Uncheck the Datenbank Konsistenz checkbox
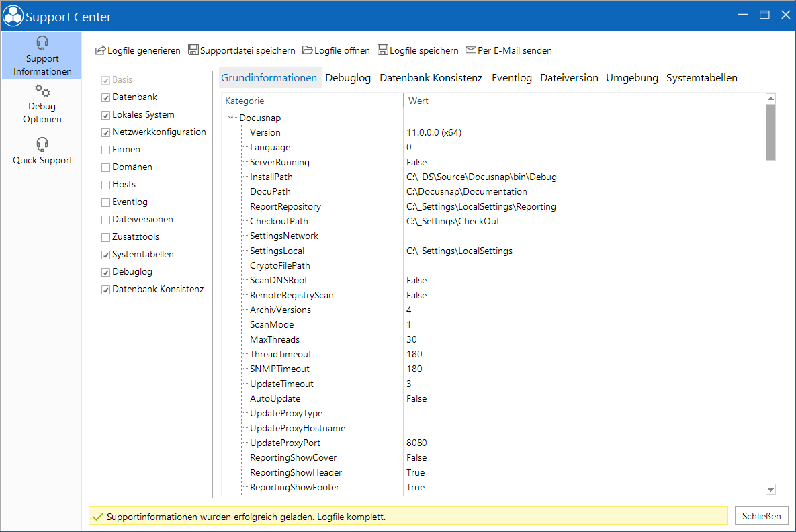This screenshot has width=796, height=532. point(105,290)
